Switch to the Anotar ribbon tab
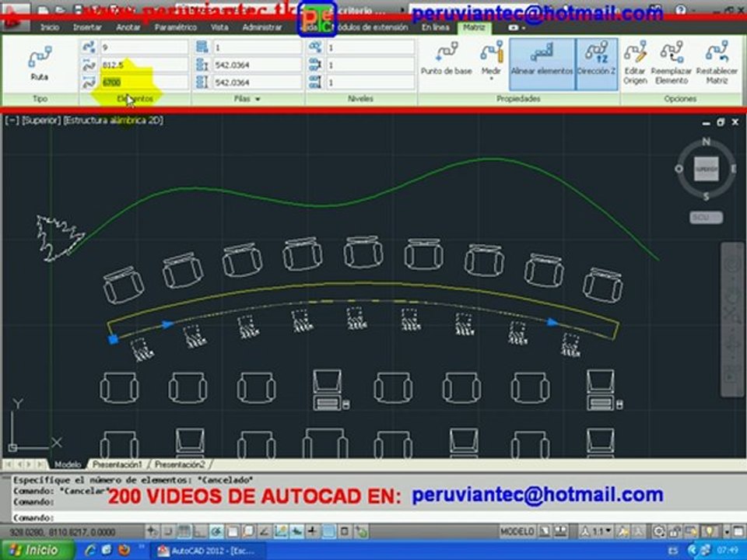 tap(128, 28)
